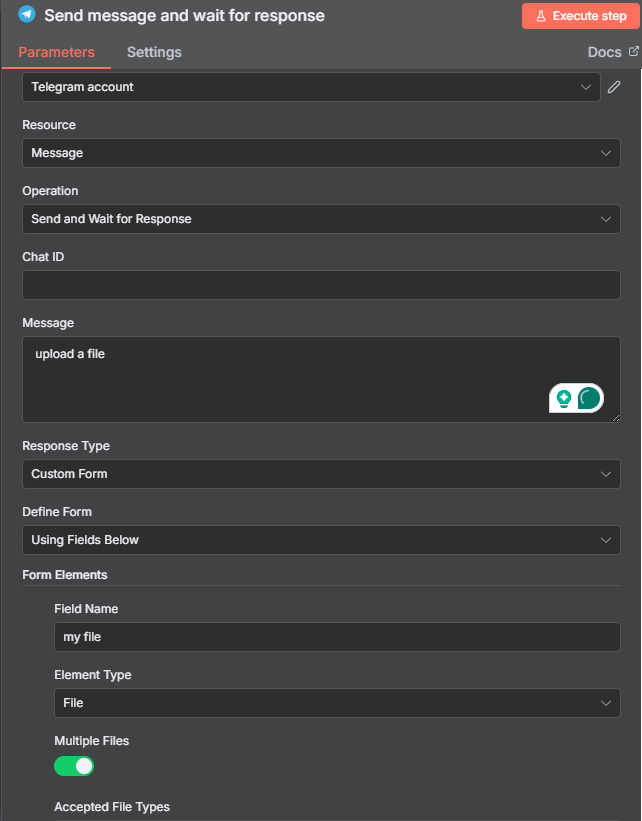Image resolution: width=642 pixels, height=821 pixels.
Task: Open the Operation dropdown
Action: tap(321, 219)
